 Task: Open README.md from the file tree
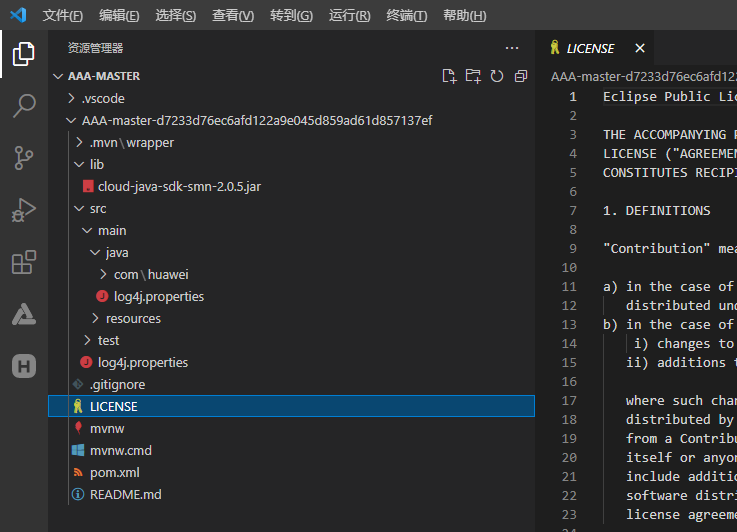124,494
